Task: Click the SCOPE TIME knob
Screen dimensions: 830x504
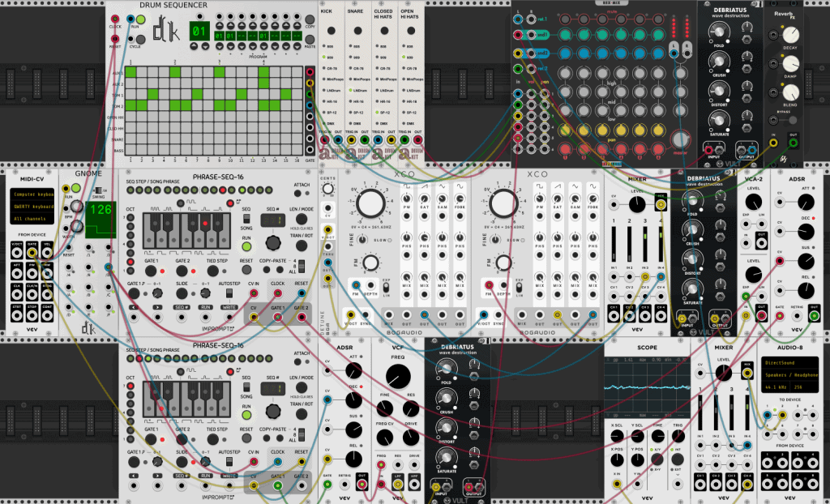Action: [x=657, y=437]
